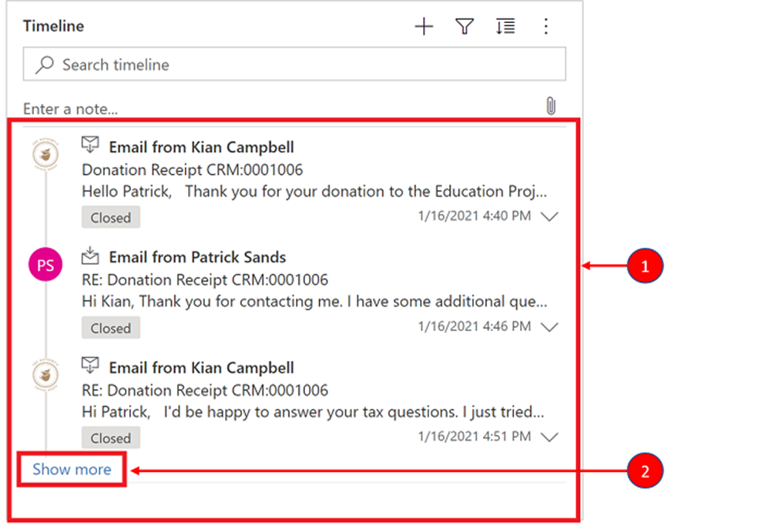
Task: Click the received email icon beside Patrick Sands
Action: pyautogui.click(x=91, y=255)
